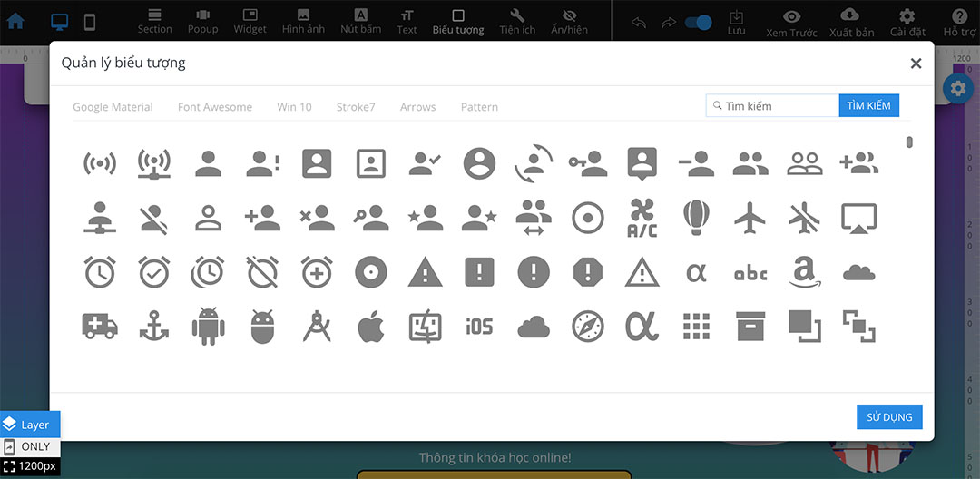Open the Stroke7 icon tab
980x479 pixels.
355,107
